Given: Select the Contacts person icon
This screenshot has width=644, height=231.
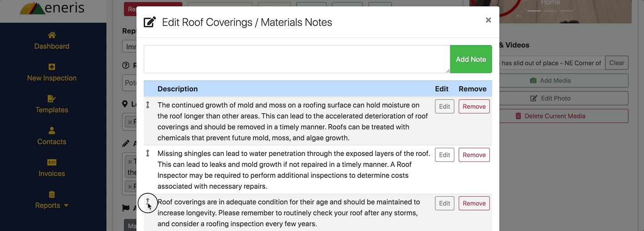Looking at the screenshot, I should click(x=52, y=131).
